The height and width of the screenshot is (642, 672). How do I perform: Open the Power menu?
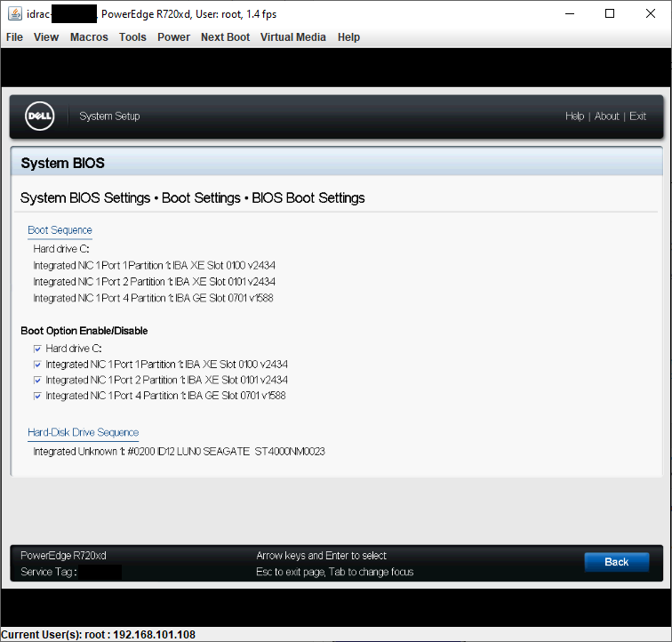pos(173,37)
